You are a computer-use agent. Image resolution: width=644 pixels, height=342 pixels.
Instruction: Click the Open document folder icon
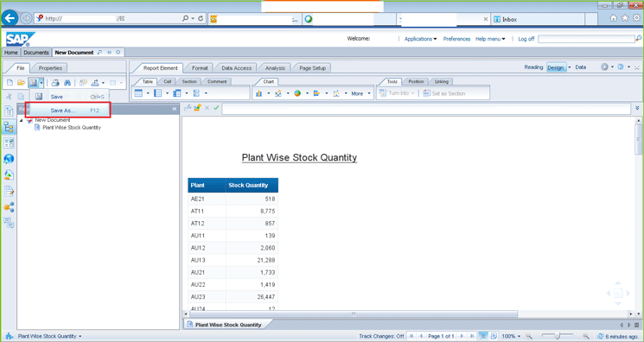tap(21, 83)
